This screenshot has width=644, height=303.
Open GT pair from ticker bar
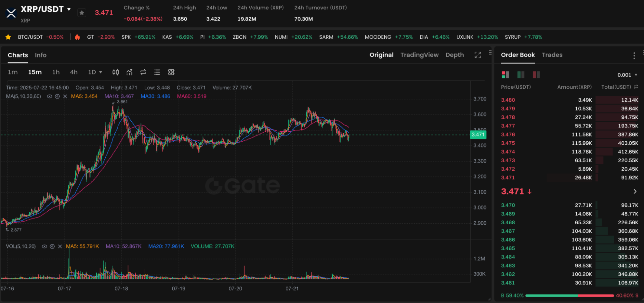click(x=101, y=37)
